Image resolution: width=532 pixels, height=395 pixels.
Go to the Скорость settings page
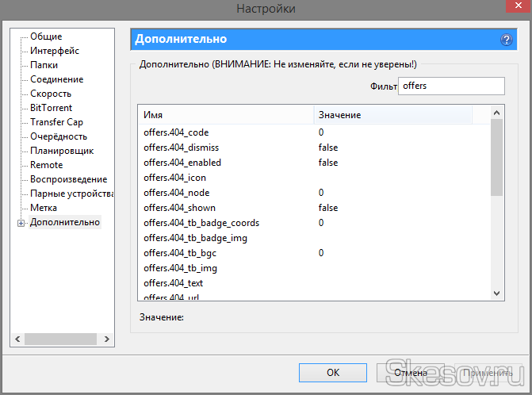(x=51, y=94)
